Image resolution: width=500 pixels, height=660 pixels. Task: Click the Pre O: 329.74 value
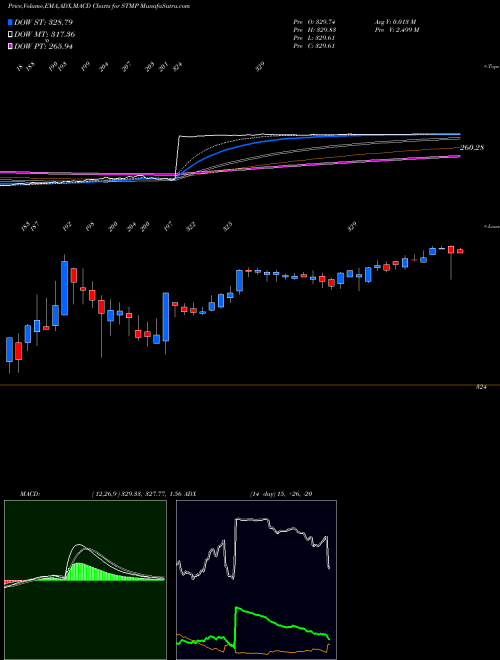314,22
